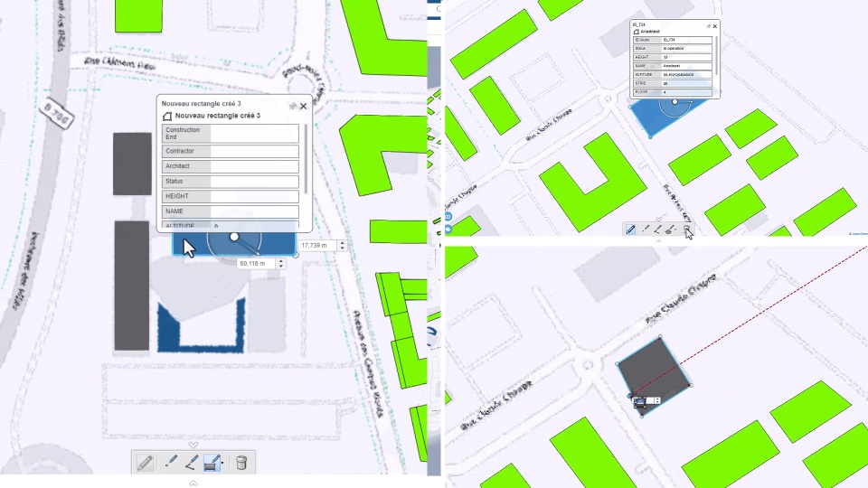The image size is (868, 488).
Task: Close the ID_734 attribute popup
Action: coord(715,26)
